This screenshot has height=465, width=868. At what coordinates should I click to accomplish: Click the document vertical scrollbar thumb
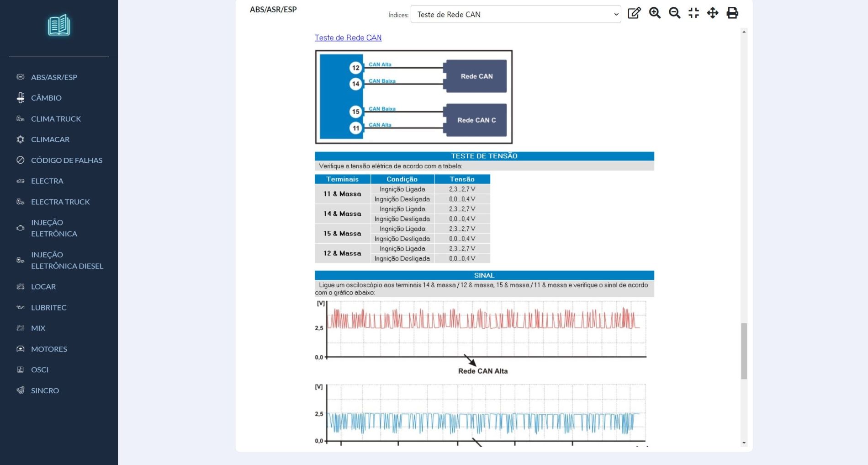pyautogui.click(x=744, y=351)
